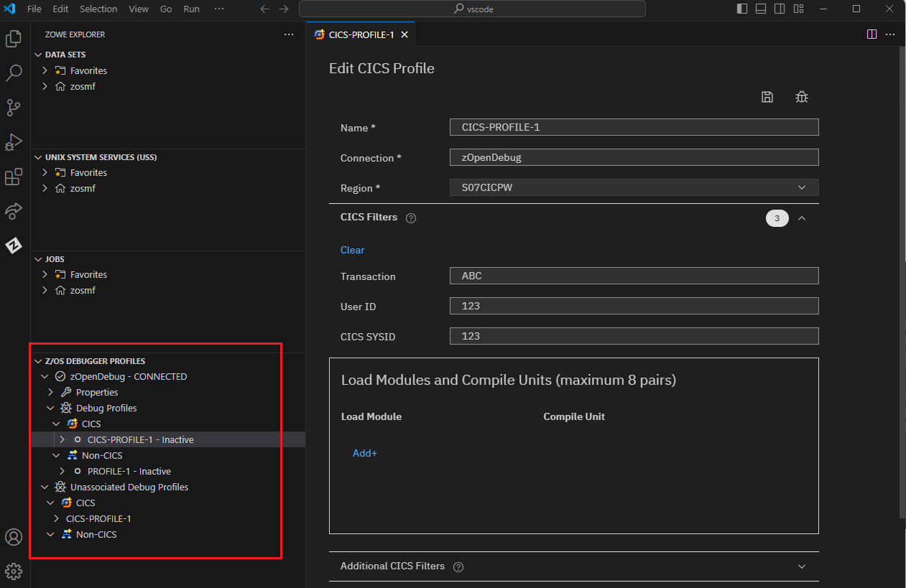Click the Transaction input field
This screenshot has height=588, width=906.
pos(634,276)
